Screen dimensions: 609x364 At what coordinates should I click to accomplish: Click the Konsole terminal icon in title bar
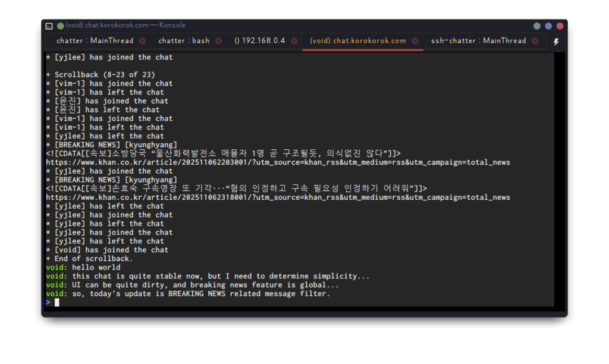coord(49,26)
